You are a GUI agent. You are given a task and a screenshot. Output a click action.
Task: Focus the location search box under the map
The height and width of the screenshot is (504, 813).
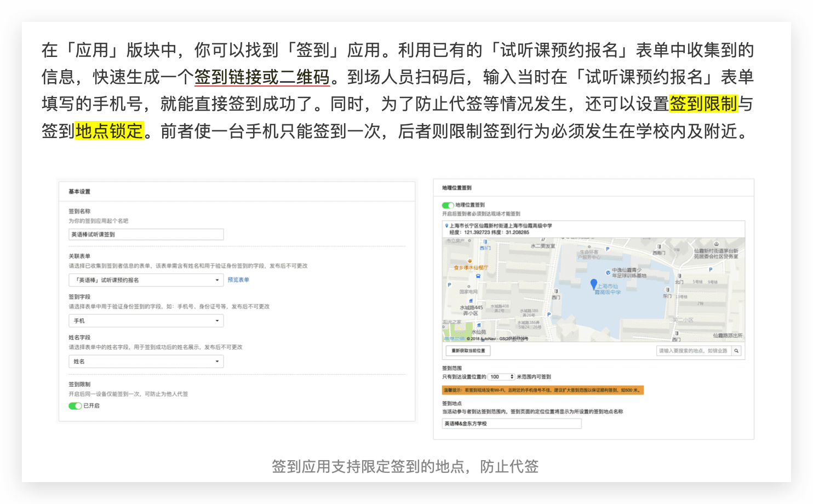coord(694,351)
